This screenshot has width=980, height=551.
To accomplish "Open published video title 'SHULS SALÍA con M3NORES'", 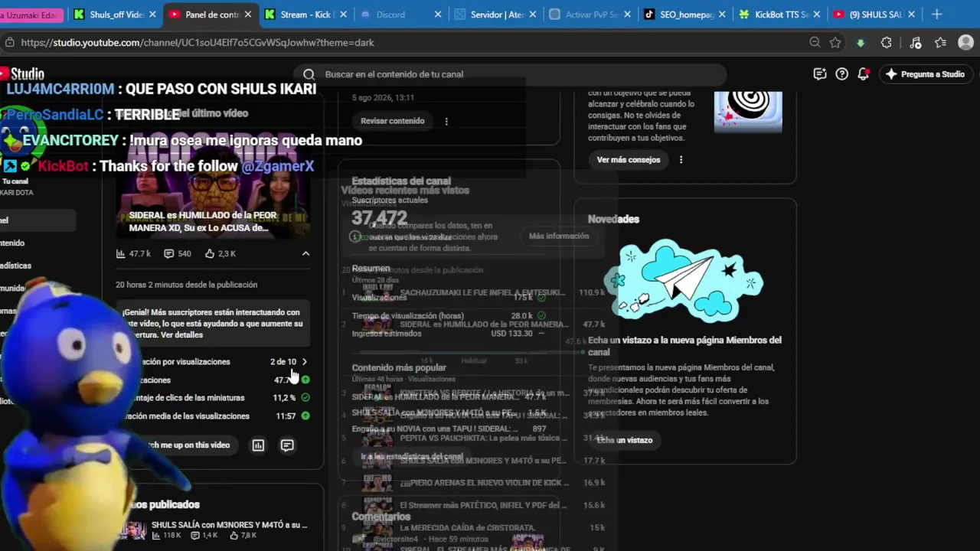I will [x=229, y=525].
